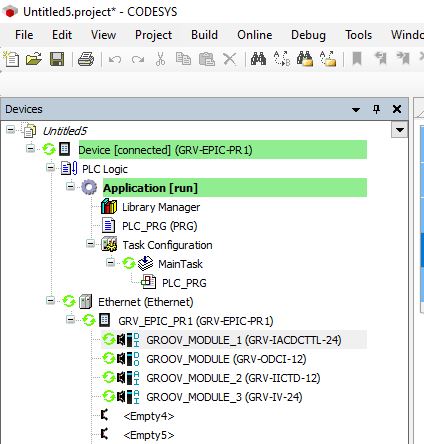Save project using the floppy disk icon
The height and width of the screenshot is (444, 424).
(57, 60)
